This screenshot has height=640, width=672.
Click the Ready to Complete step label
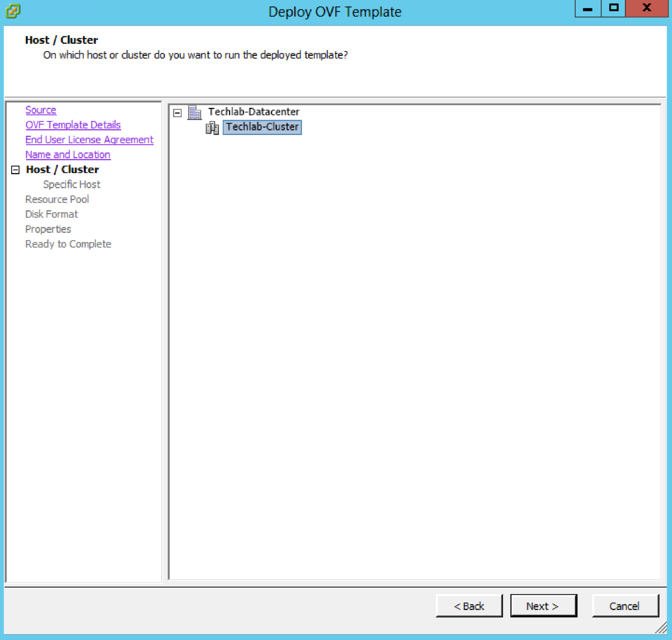68,244
